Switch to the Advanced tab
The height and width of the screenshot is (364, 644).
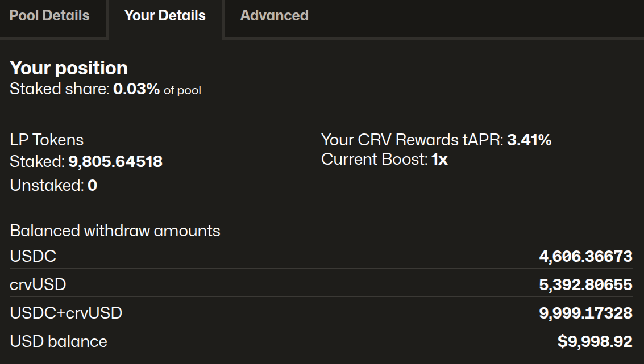[x=274, y=16]
